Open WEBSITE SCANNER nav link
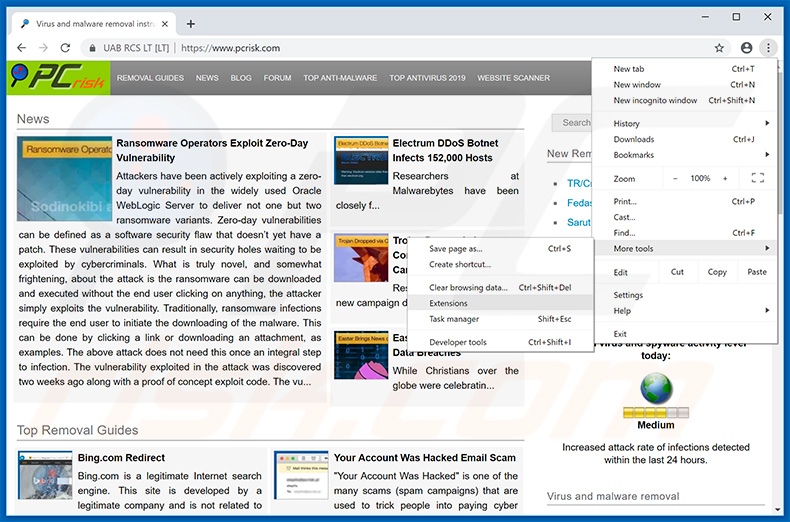The width and height of the screenshot is (790, 522). click(x=513, y=78)
